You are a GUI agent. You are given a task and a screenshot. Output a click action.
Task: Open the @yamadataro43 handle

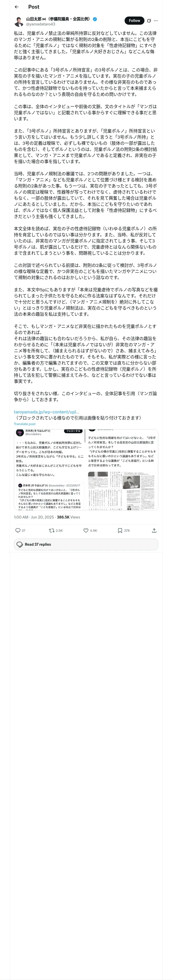(x=41, y=24)
